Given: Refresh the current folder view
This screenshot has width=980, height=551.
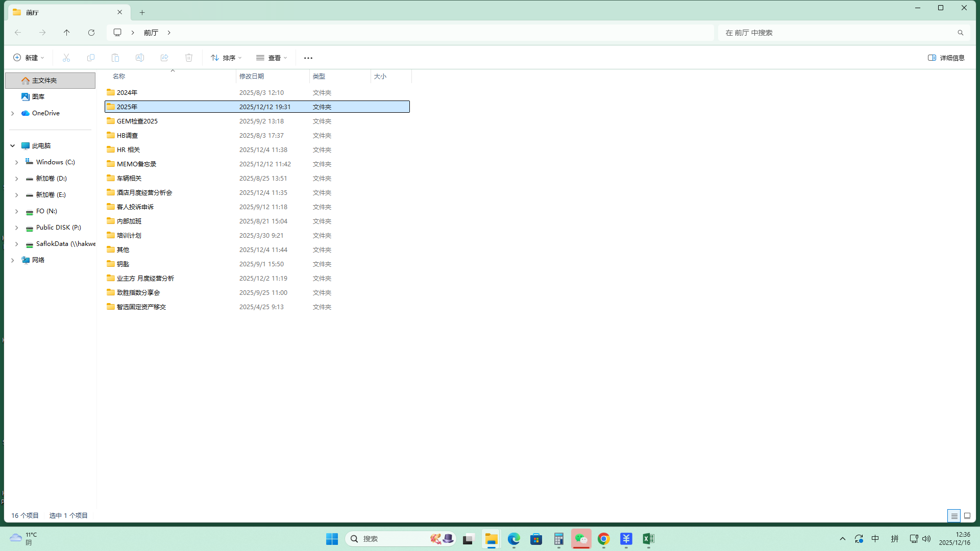Looking at the screenshot, I should pos(91,33).
